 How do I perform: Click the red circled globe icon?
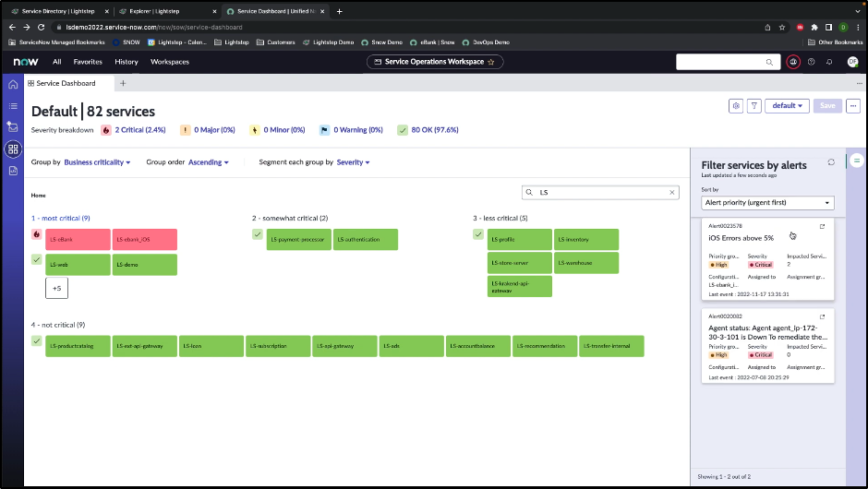tap(793, 62)
